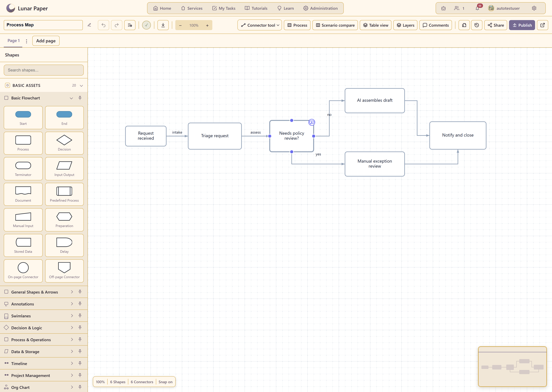The image size is (552, 392).
Task: Select the Off-page Connector shape
Action: pos(64,271)
